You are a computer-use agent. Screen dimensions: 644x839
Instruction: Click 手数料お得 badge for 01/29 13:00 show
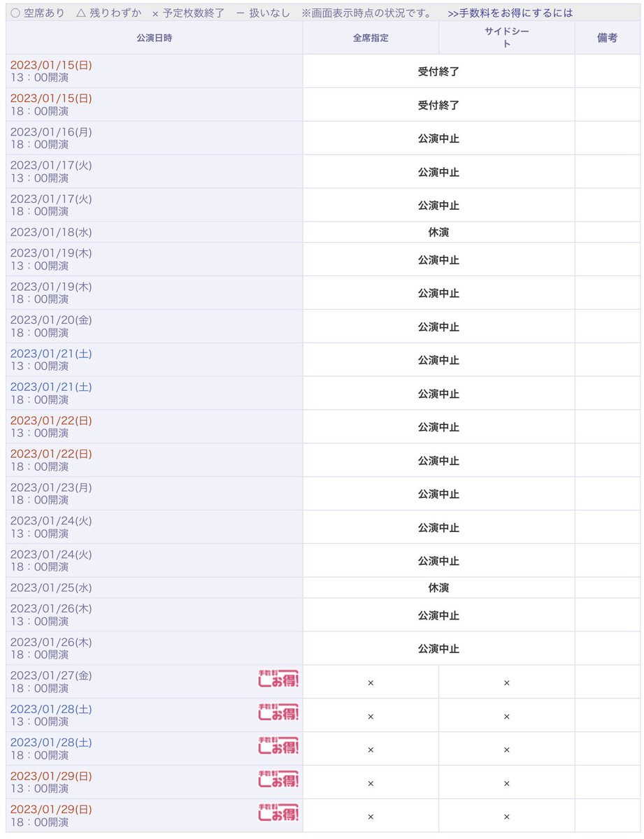coord(278,779)
